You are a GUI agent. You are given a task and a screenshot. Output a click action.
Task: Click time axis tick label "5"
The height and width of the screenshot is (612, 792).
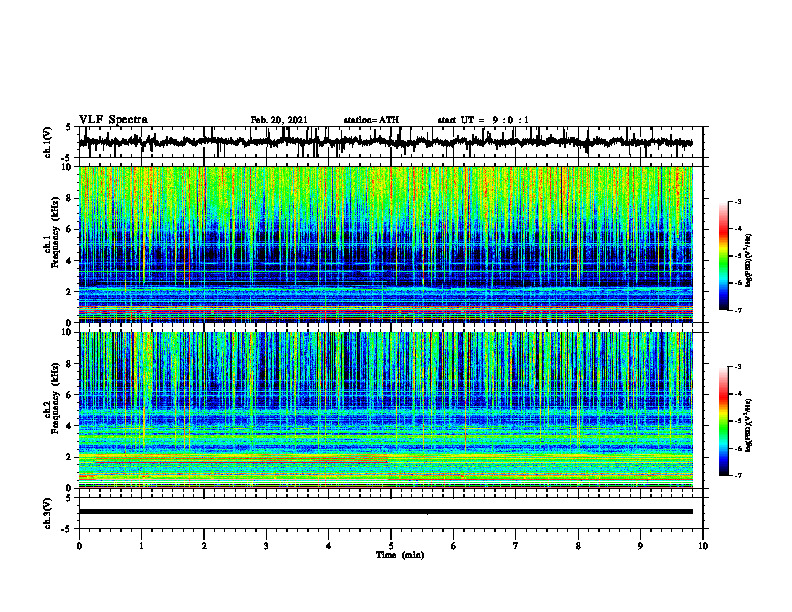point(391,546)
